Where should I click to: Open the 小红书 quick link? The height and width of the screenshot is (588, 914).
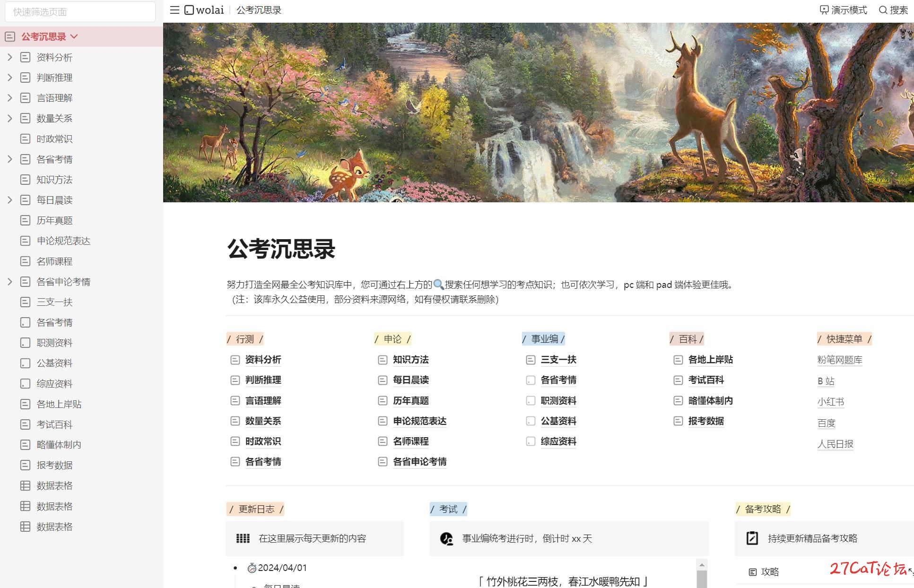click(831, 402)
